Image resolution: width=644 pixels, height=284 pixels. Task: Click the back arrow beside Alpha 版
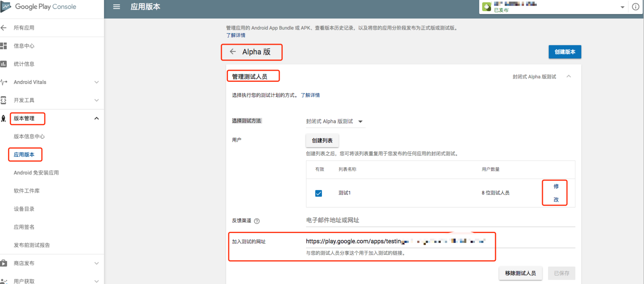tap(233, 52)
